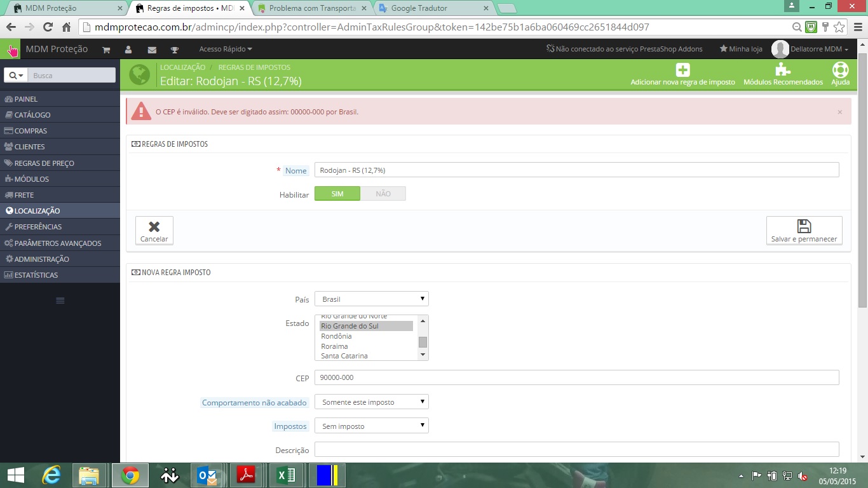Switch to Google Tradutor tab
Screen dimensions: 868x488
coord(433,8)
